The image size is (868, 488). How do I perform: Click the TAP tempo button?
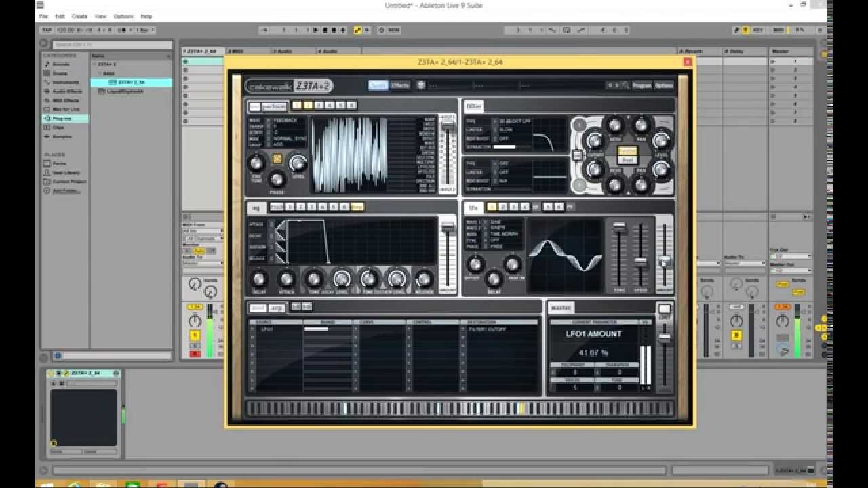47,30
